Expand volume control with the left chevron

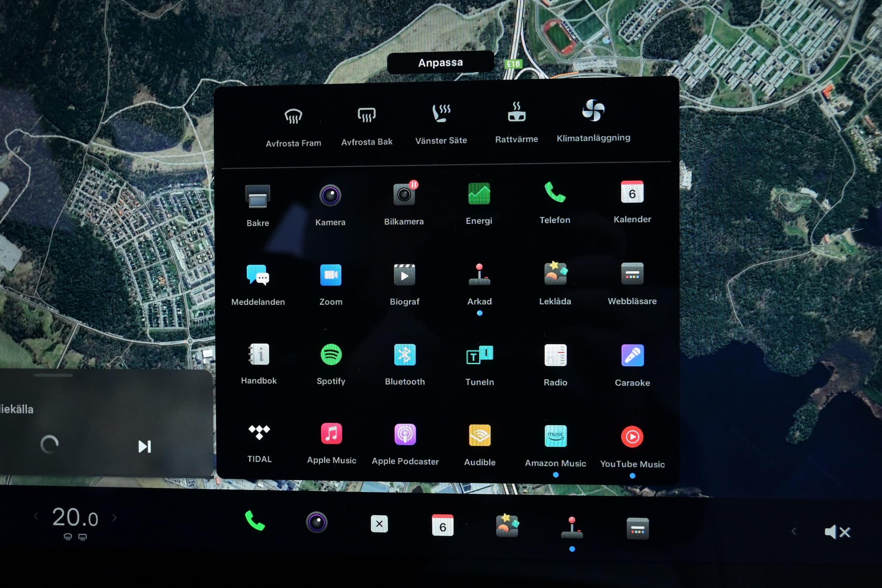[793, 531]
